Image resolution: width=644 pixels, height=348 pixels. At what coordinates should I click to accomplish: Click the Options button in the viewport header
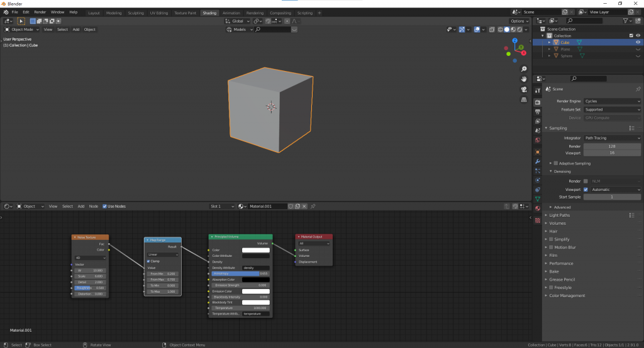pyautogui.click(x=520, y=21)
